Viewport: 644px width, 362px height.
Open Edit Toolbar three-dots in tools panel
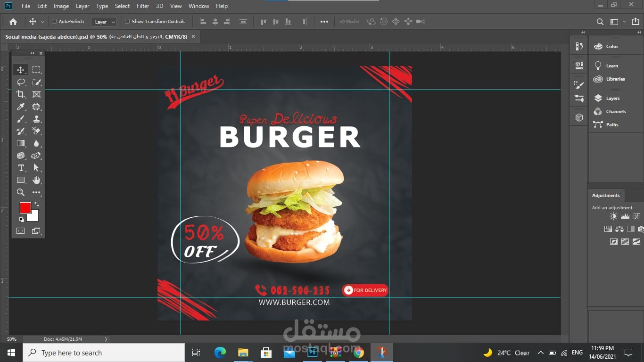[x=36, y=192]
